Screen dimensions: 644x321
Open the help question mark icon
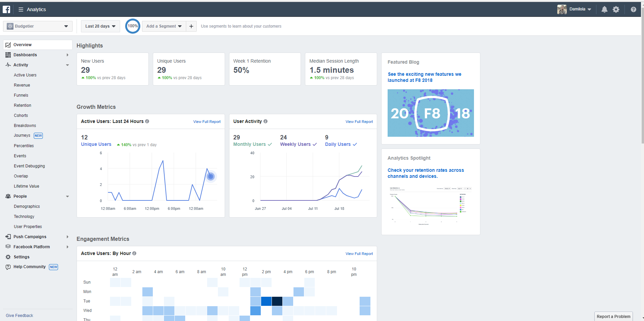click(x=634, y=9)
